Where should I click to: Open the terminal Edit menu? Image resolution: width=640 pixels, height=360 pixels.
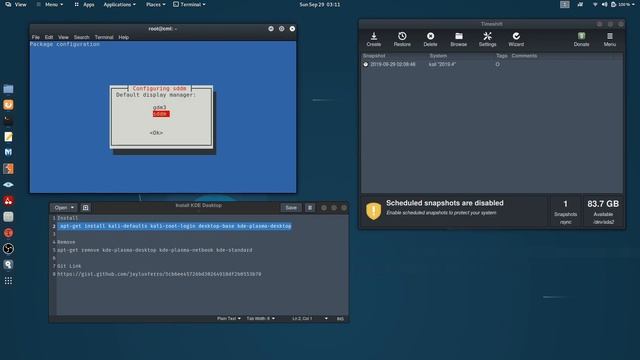tap(49, 37)
